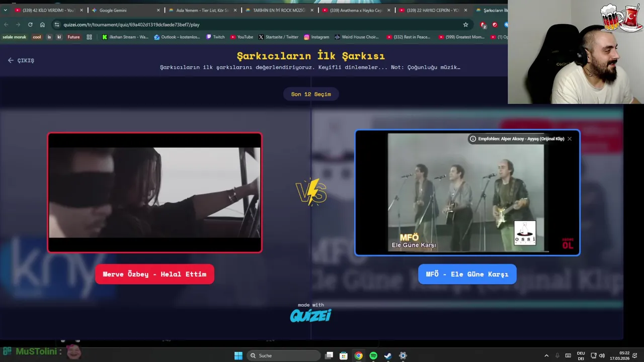644x362 pixels.
Task: Open the selale moruk bookmark folder
Action: [14, 37]
